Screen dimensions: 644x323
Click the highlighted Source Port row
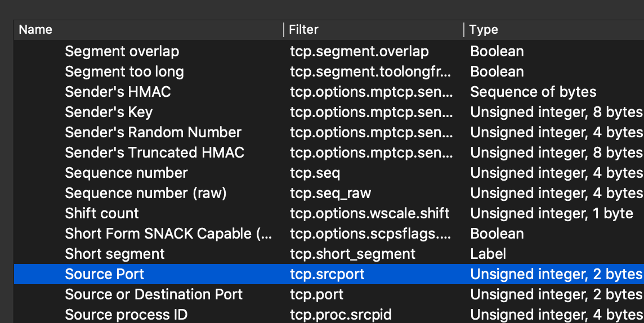click(105, 274)
